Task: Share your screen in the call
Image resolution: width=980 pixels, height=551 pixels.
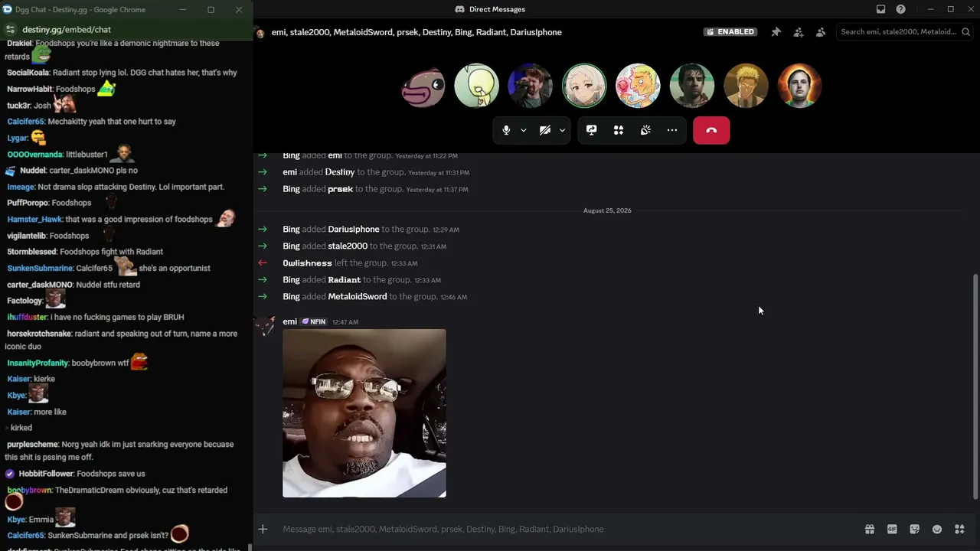Action: (591, 130)
